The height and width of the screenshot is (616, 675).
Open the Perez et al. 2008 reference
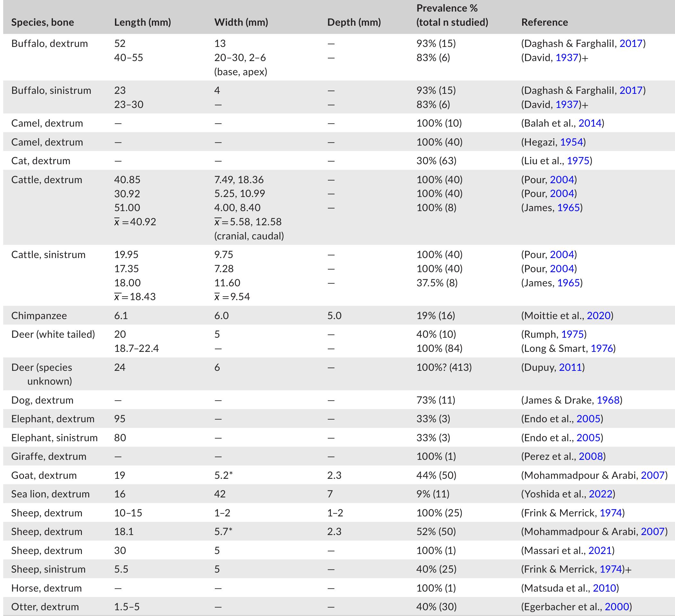[x=591, y=456]
